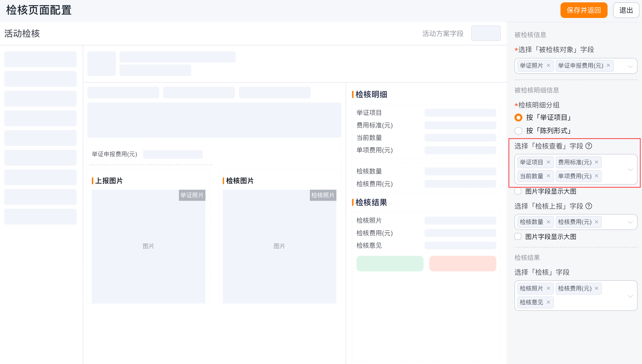Remove the 检核照片 tag from 检核 field
The height and width of the screenshot is (364, 642).
click(x=548, y=289)
